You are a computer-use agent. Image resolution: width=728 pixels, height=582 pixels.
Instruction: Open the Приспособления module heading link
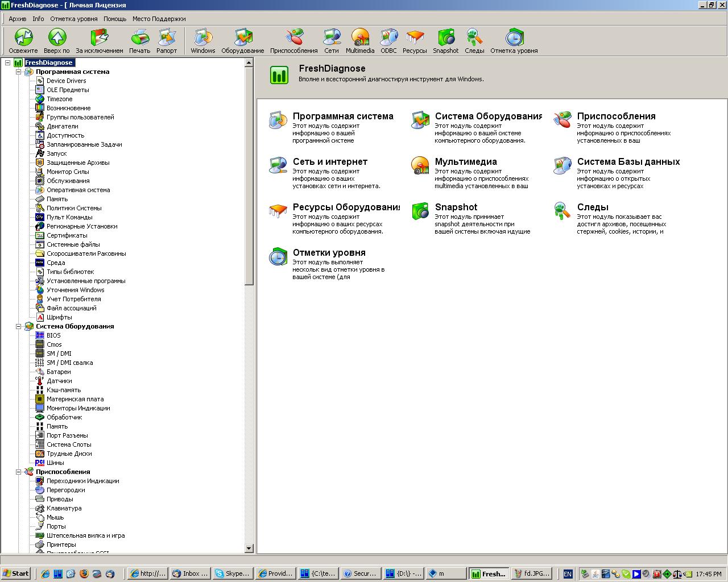click(x=616, y=116)
